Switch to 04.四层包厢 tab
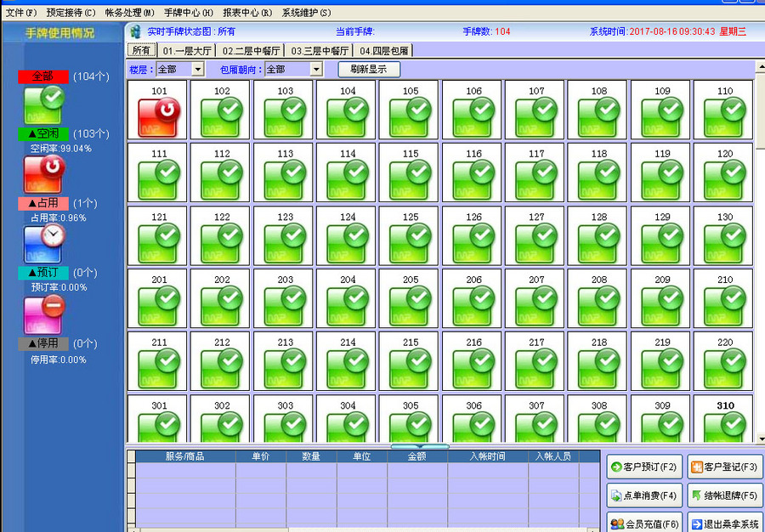 (x=383, y=51)
